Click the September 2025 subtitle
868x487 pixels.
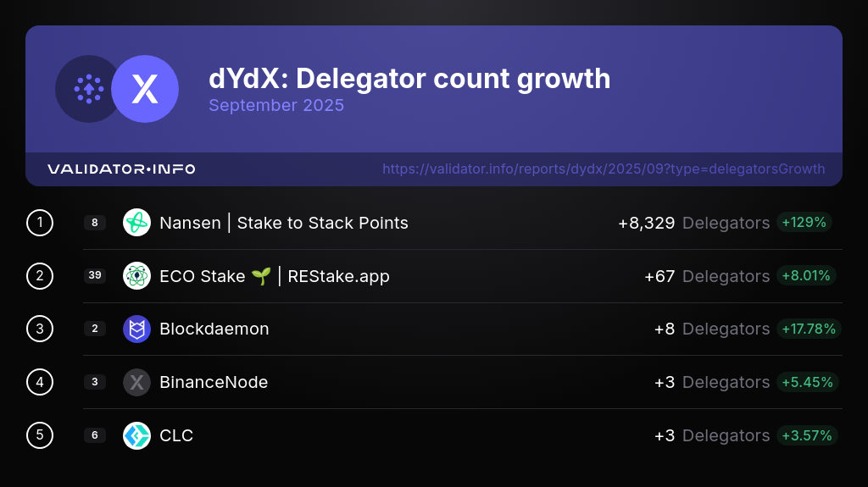coord(276,106)
